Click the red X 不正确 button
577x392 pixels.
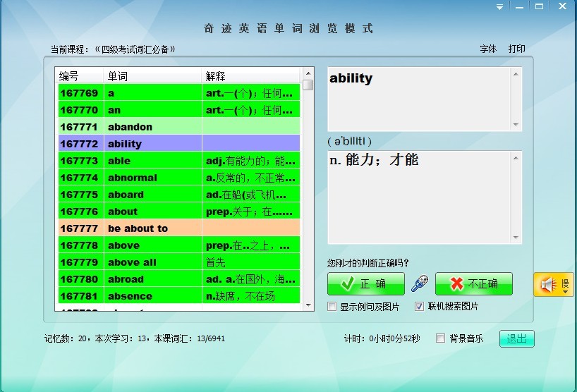[473, 283]
